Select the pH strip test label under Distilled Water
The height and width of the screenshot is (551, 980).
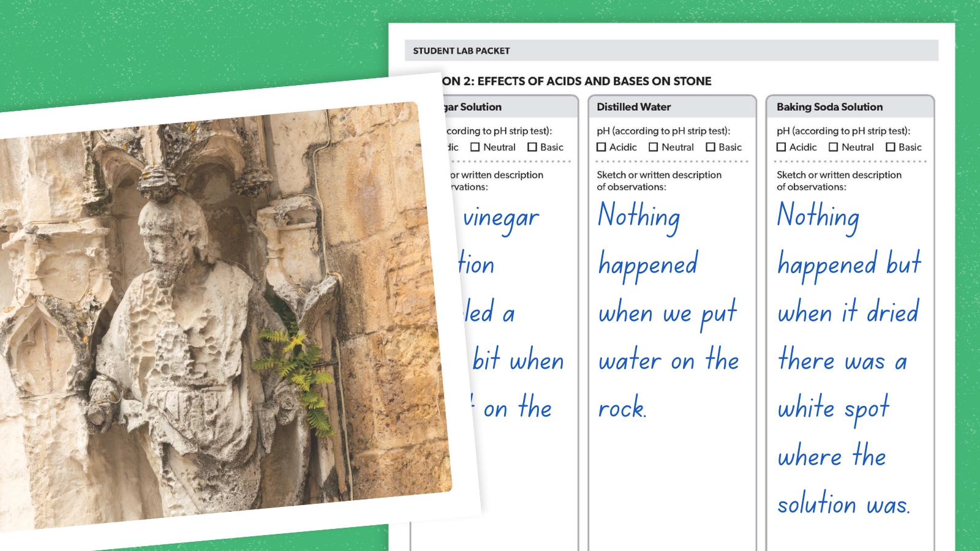pos(663,131)
